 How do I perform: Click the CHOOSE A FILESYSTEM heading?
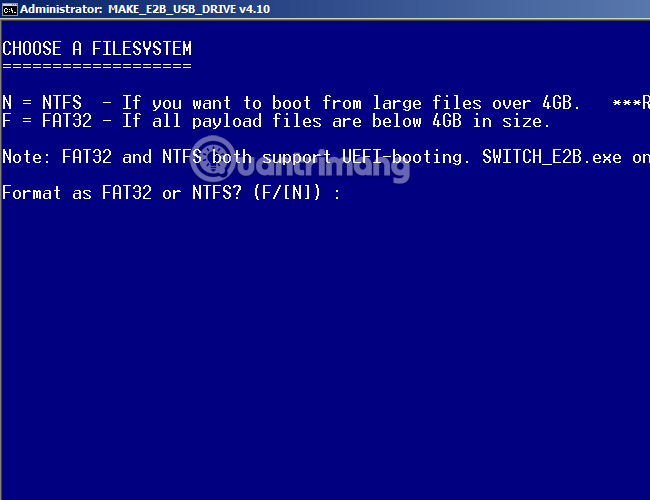[x=97, y=49]
